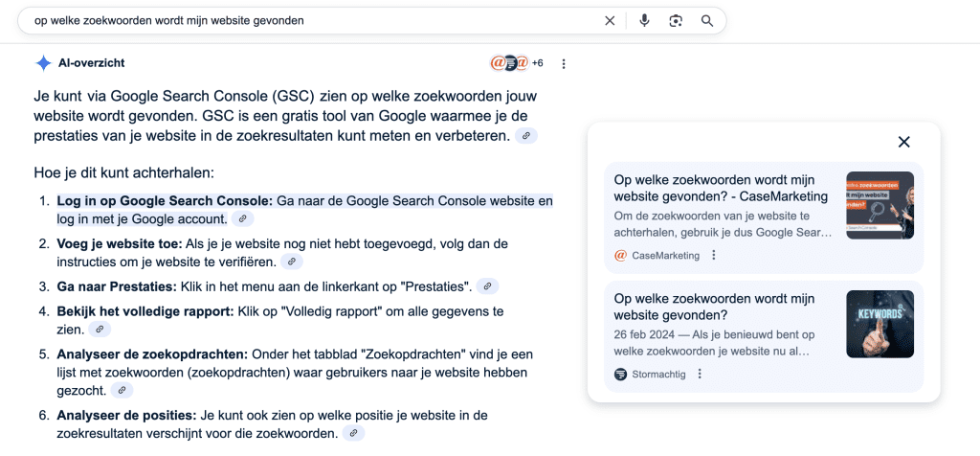Open the link icon after 'die zoekwoorden.'
The height and width of the screenshot is (456, 980).
[353, 433]
